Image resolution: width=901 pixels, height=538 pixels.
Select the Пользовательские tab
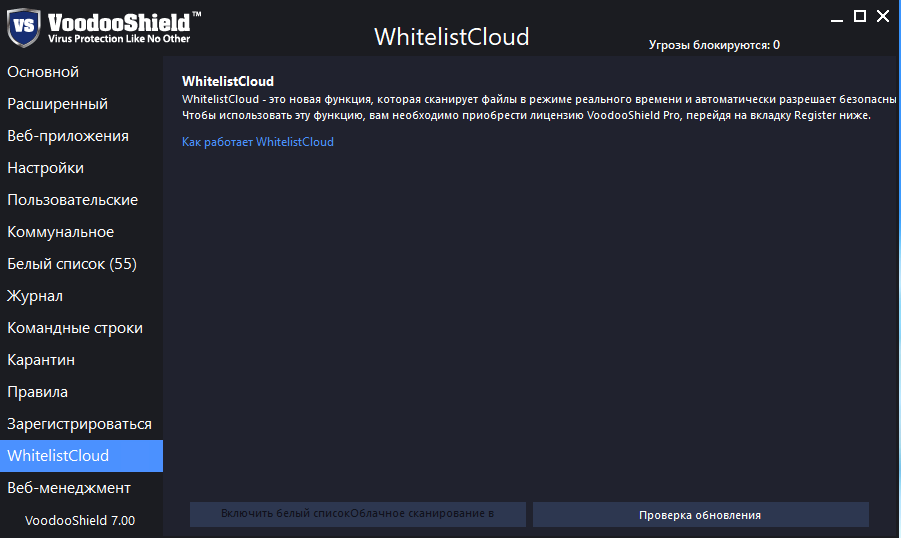[x=81, y=200]
